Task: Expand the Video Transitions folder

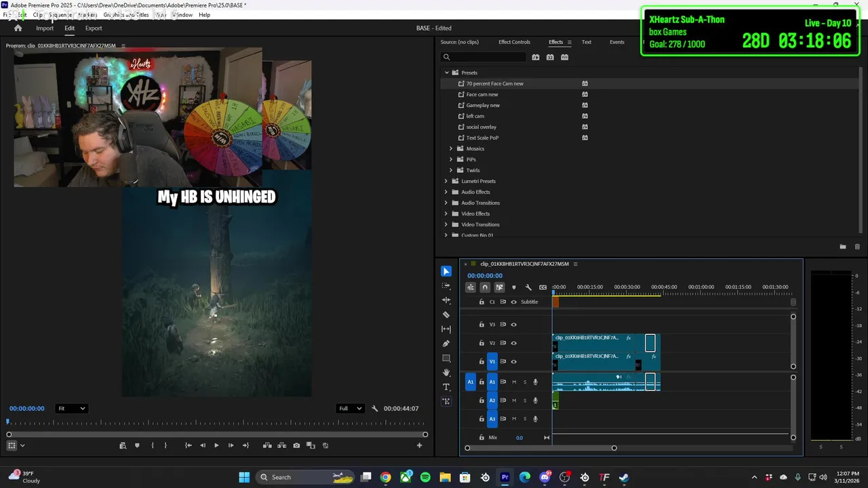Action: [446, 224]
